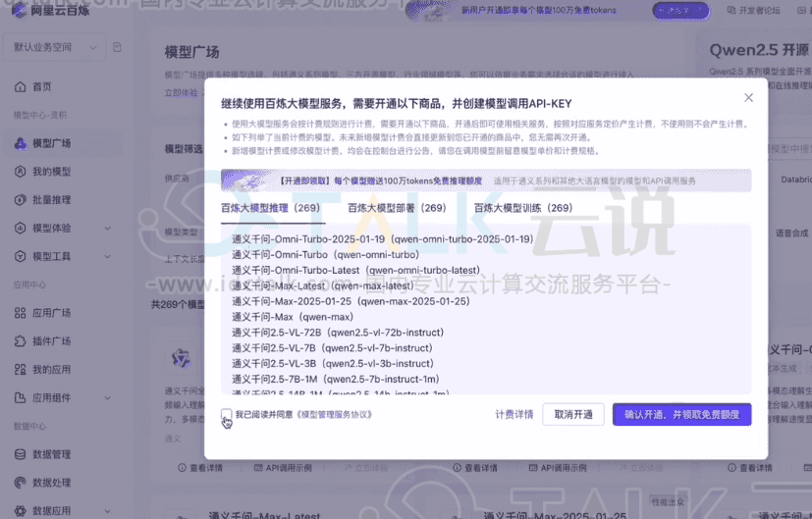This screenshot has height=519, width=812.
Task: Click 数据应用 icon in sidebar
Action: point(20,511)
